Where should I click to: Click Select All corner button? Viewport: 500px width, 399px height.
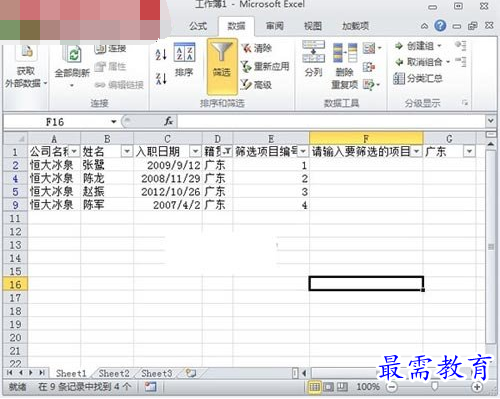[15, 138]
